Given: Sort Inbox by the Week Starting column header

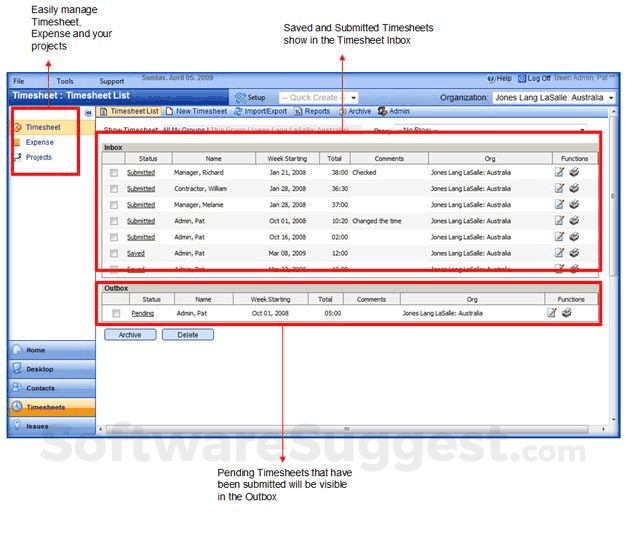Looking at the screenshot, I should click(287, 158).
